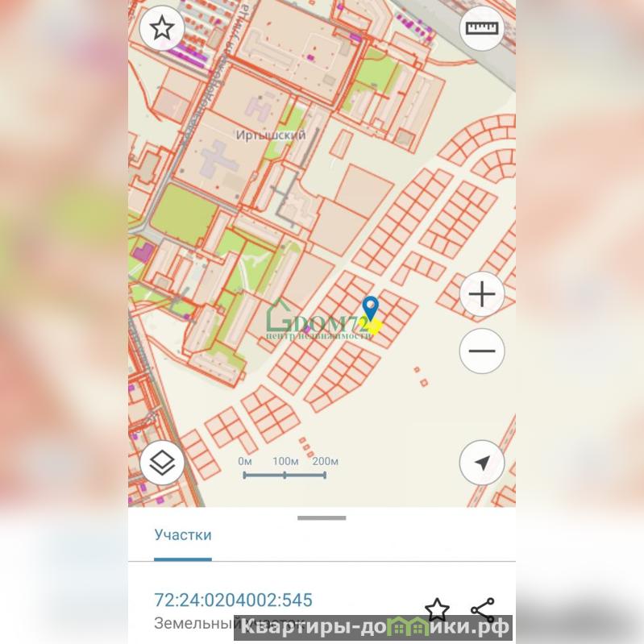Center map on my location arrow
Image resolution: width=644 pixels, height=644 pixels.
(482, 463)
